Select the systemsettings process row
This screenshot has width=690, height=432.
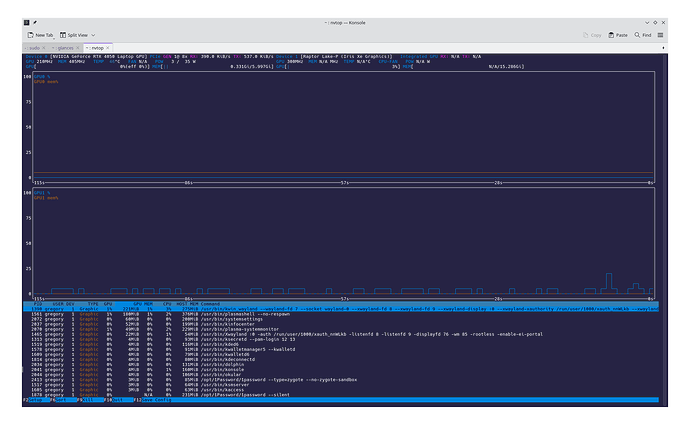tap(341, 319)
